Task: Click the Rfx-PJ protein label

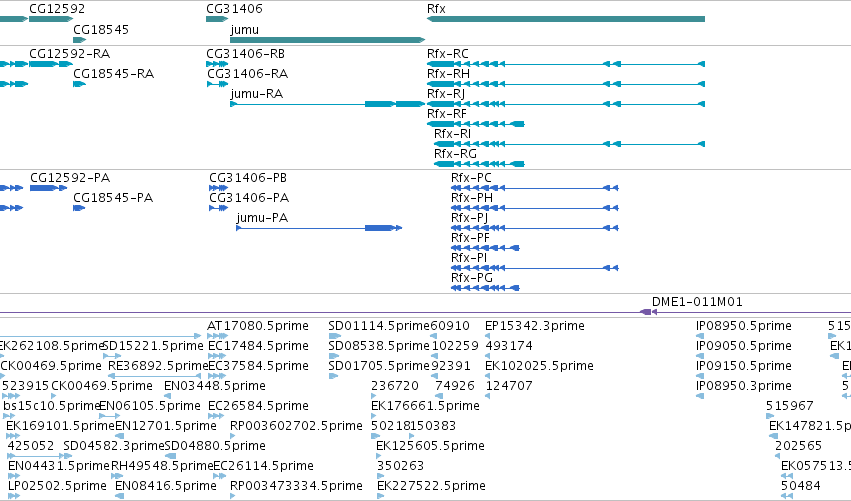Action: pyautogui.click(x=469, y=218)
